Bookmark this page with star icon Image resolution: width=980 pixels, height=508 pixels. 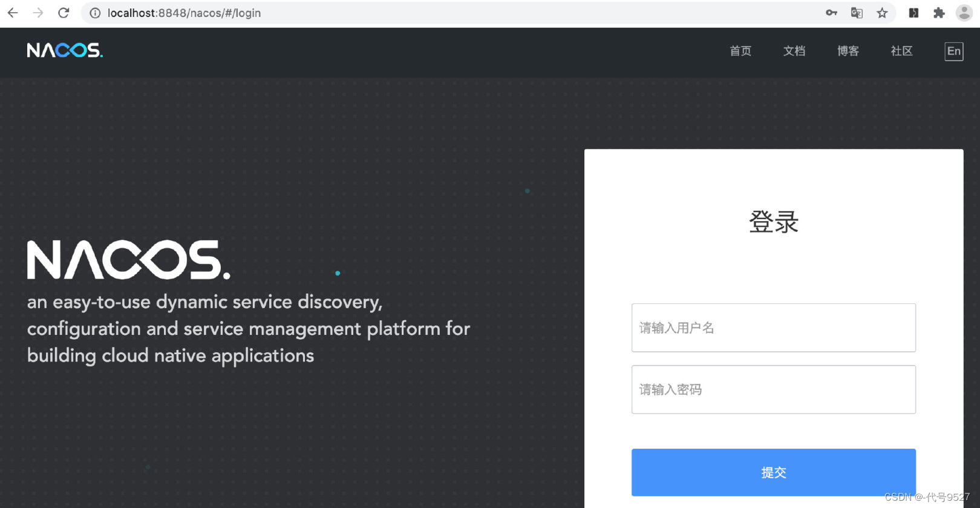pyautogui.click(x=882, y=13)
